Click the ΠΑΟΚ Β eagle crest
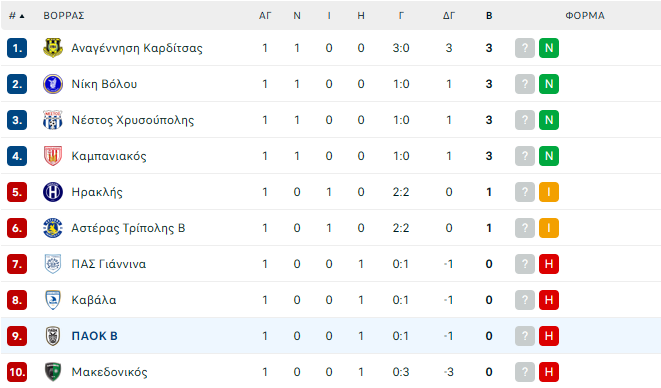The width and height of the screenshot is (661, 388). tap(53, 336)
